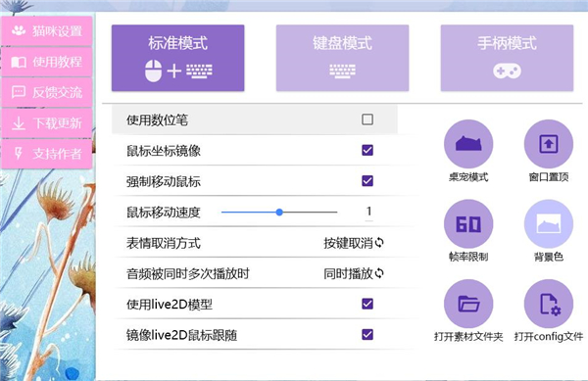The height and width of the screenshot is (381, 588).
Task: Click the 打开config文件 file gear icon
Action: (x=548, y=304)
